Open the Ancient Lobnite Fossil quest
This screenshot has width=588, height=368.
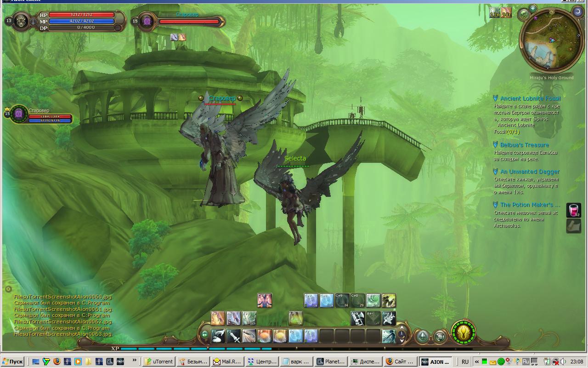530,98
